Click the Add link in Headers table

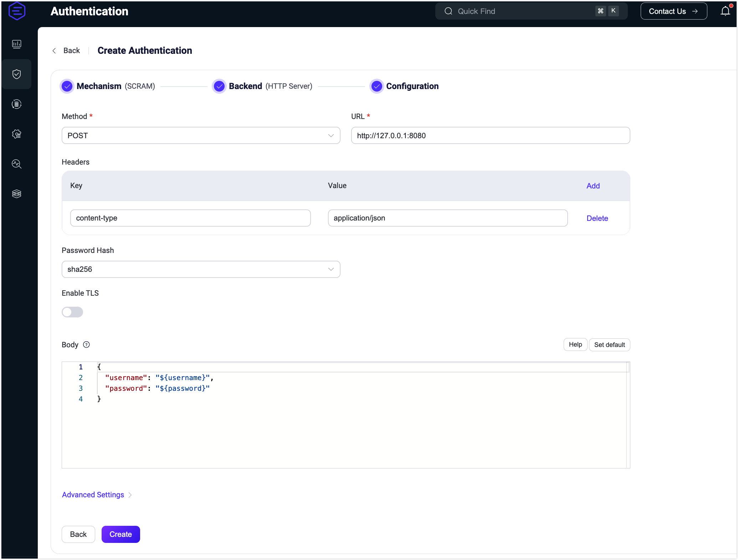click(x=593, y=186)
